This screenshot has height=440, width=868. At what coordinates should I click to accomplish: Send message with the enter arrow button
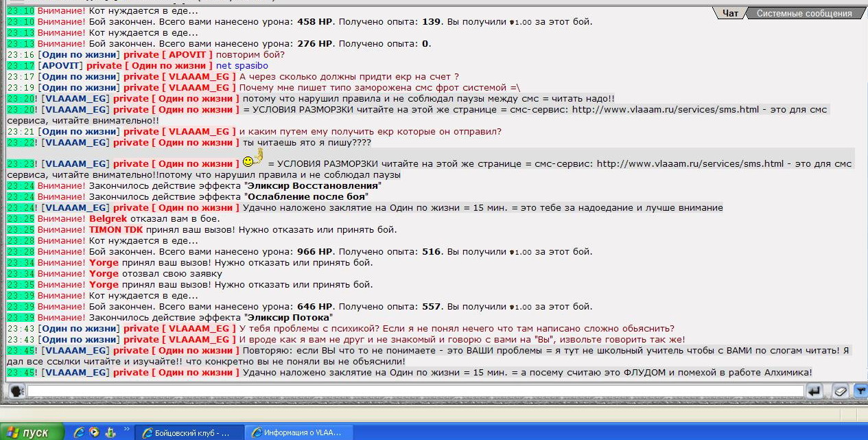pos(814,391)
